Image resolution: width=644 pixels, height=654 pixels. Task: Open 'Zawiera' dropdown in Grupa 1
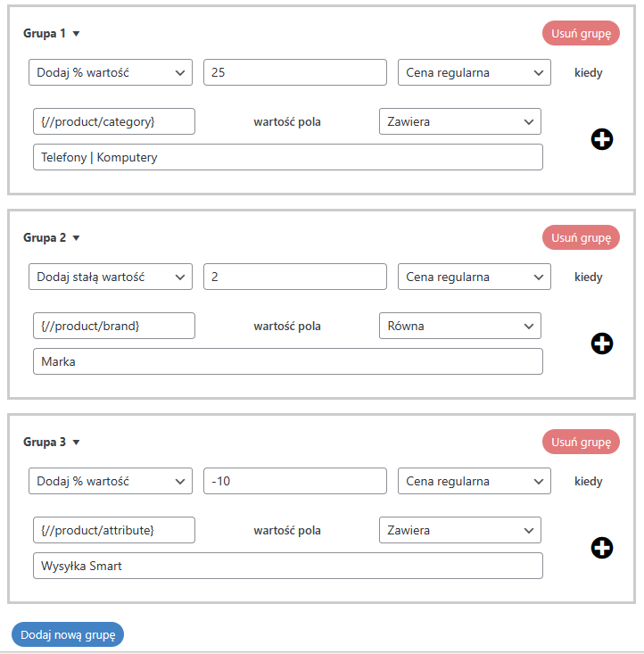[x=459, y=121]
